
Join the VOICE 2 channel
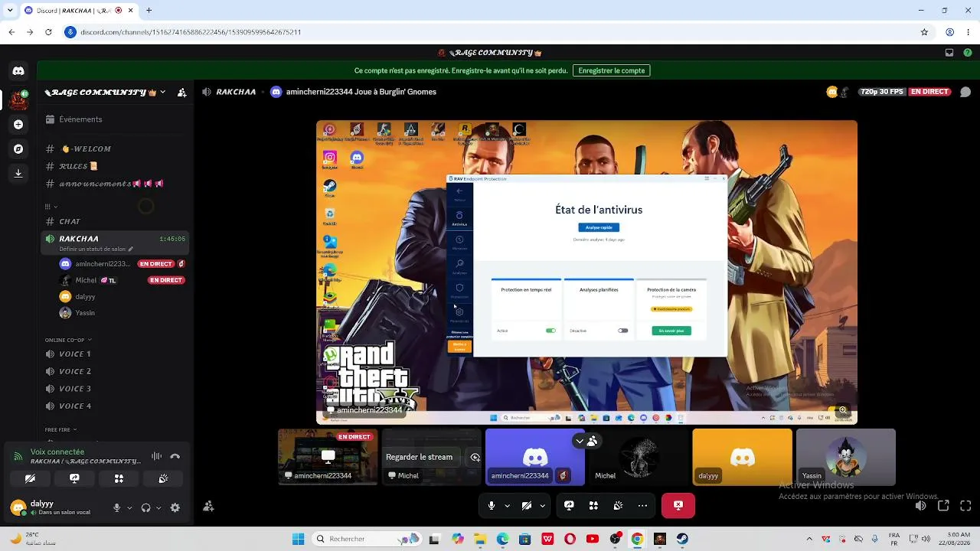tap(115, 371)
